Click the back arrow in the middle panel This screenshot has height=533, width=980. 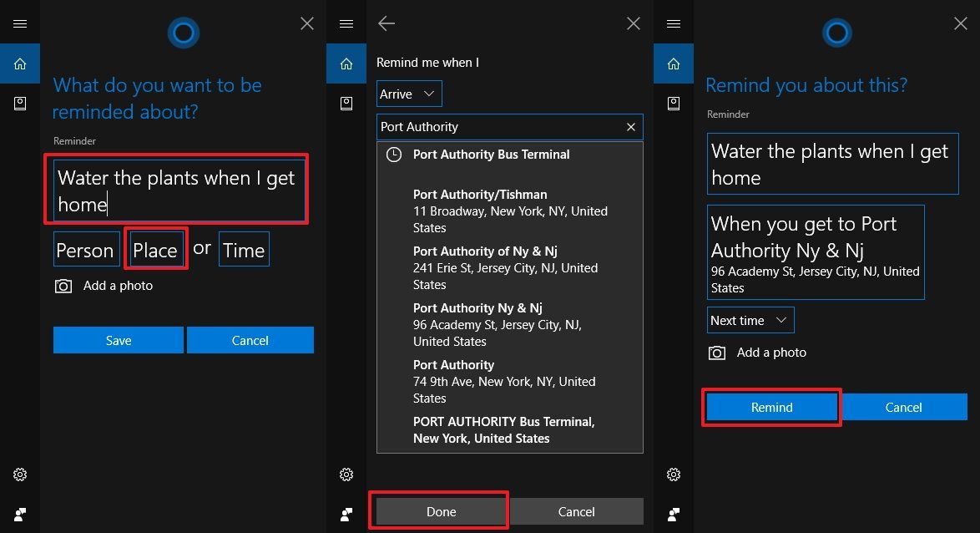tap(386, 23)
